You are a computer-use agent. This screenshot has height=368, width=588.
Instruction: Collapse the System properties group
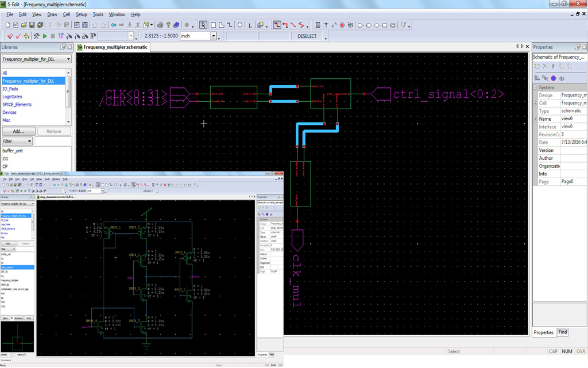(x=536, y=87)
